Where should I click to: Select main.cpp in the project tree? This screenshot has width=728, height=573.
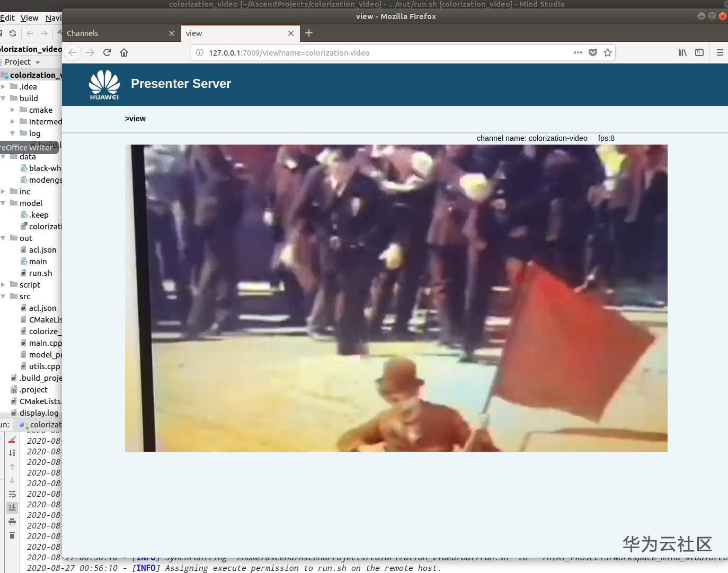[41, 343]
